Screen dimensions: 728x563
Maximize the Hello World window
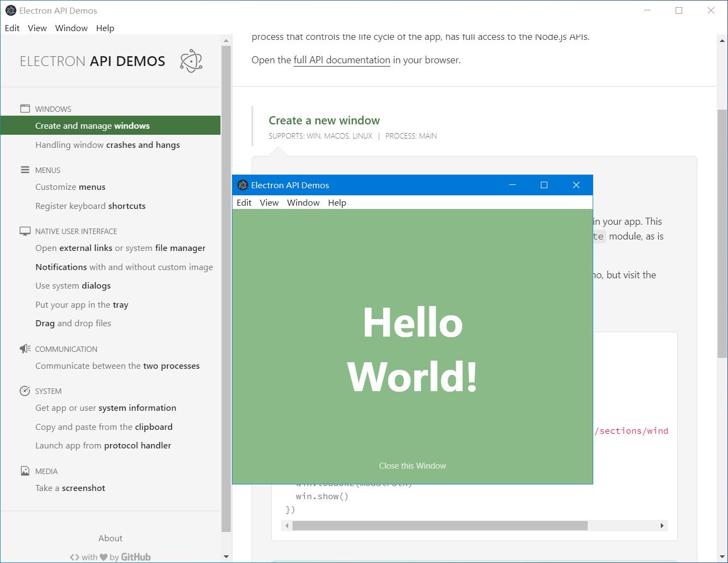coord(544,185)
